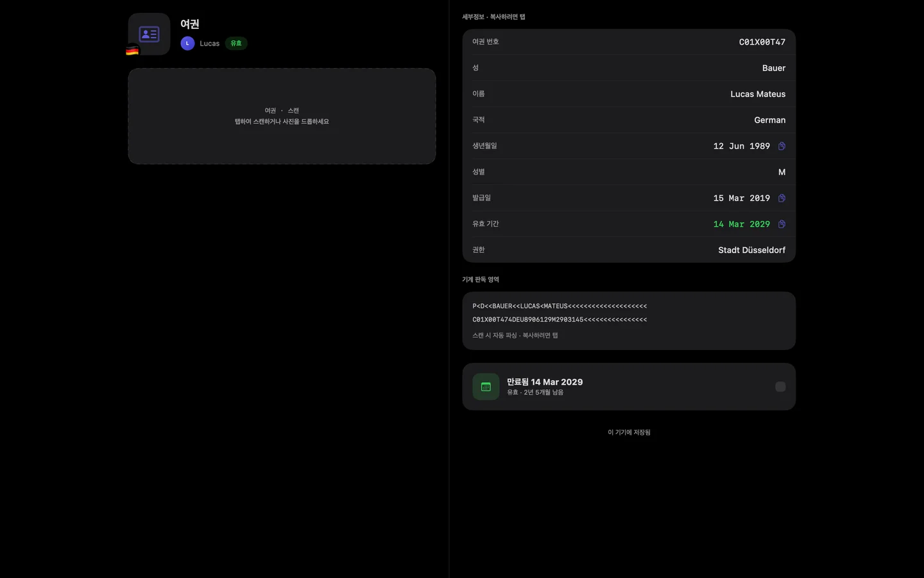Viewport: 924px width, 578px height.
Task: Click the passport ID card icon
Action: (x=149, y=34)
